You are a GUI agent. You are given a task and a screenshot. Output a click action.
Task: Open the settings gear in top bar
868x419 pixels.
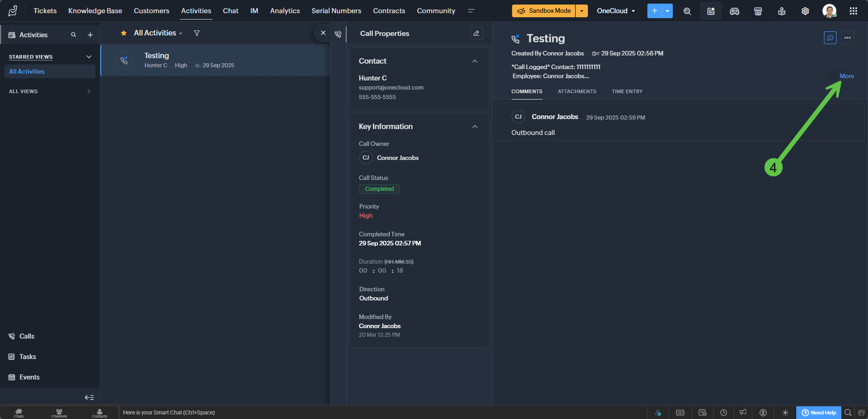805,11
